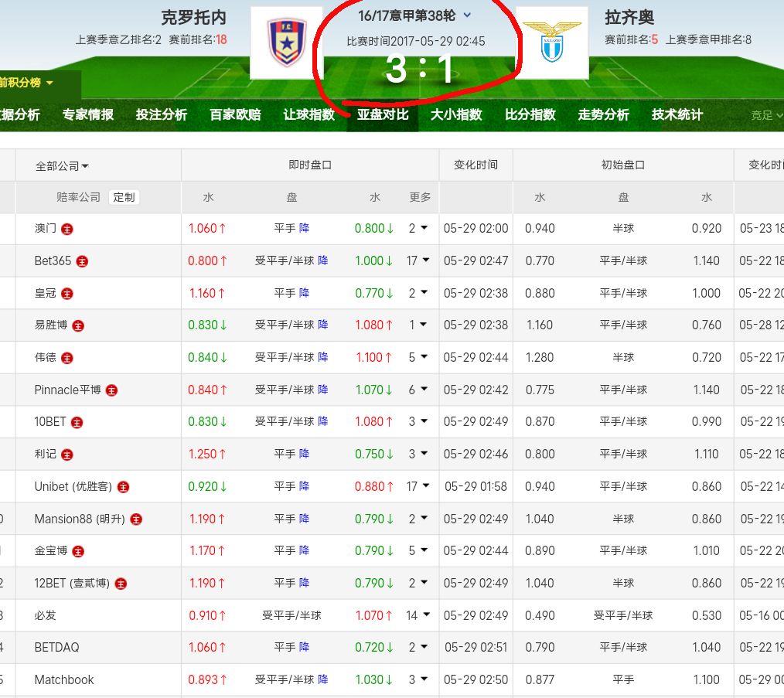Image resolution: width=784 pixels, height=698 pixels.
Task: Expand the 更多 arrow in the Bet365 row
Action: (424, 261)
